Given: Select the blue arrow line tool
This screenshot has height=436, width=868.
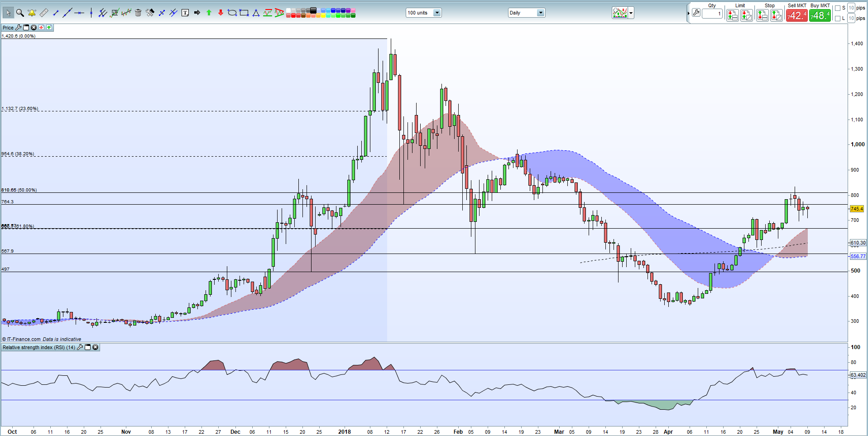Looking at the screenshot, I should 162,13.
